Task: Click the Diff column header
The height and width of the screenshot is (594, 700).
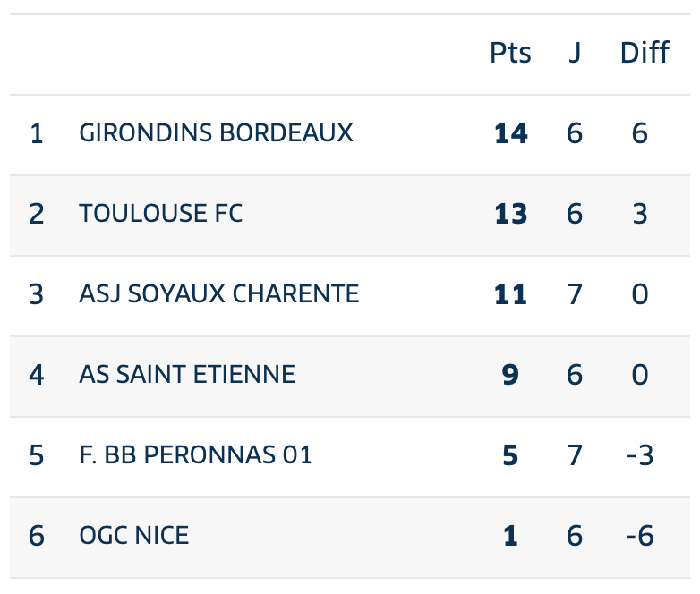Action: click(645, 53)
